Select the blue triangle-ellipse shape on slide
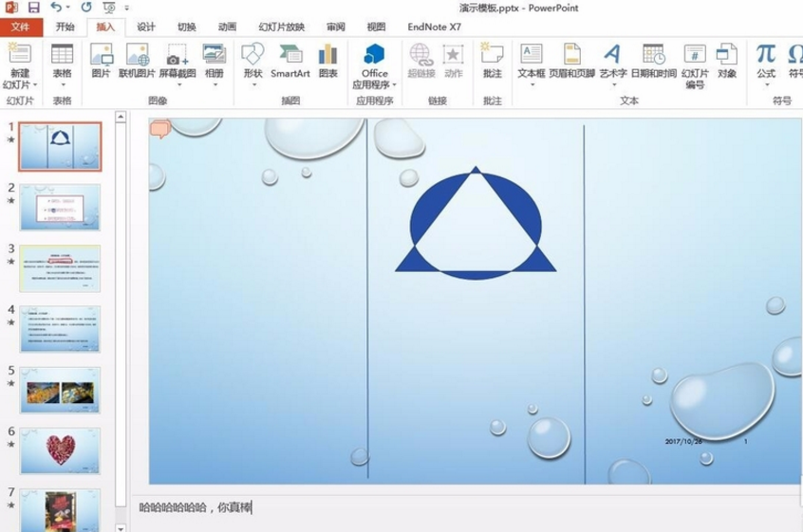Screen dimensions: 803x532 click(x=476, y=224)
